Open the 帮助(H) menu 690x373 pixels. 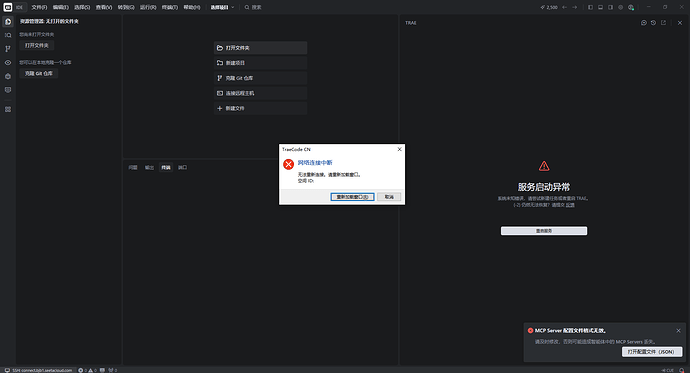point(192,7)
